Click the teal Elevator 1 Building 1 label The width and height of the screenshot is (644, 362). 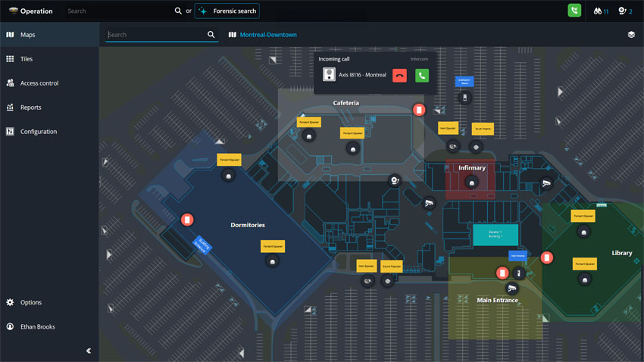pos(496,235)
